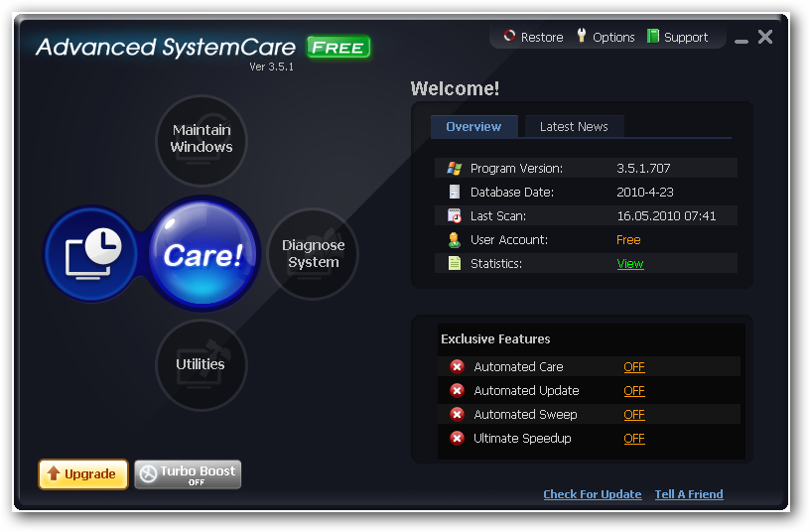Click the orange Upgrade button
The image size is (810, 532).
tap(83, 474)
